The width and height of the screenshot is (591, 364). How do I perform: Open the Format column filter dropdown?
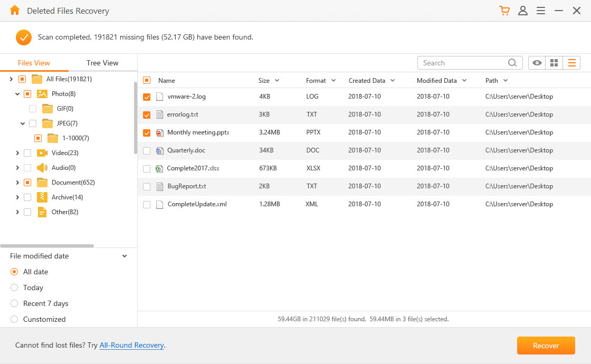pyautogui.click(x=335, y=80)
